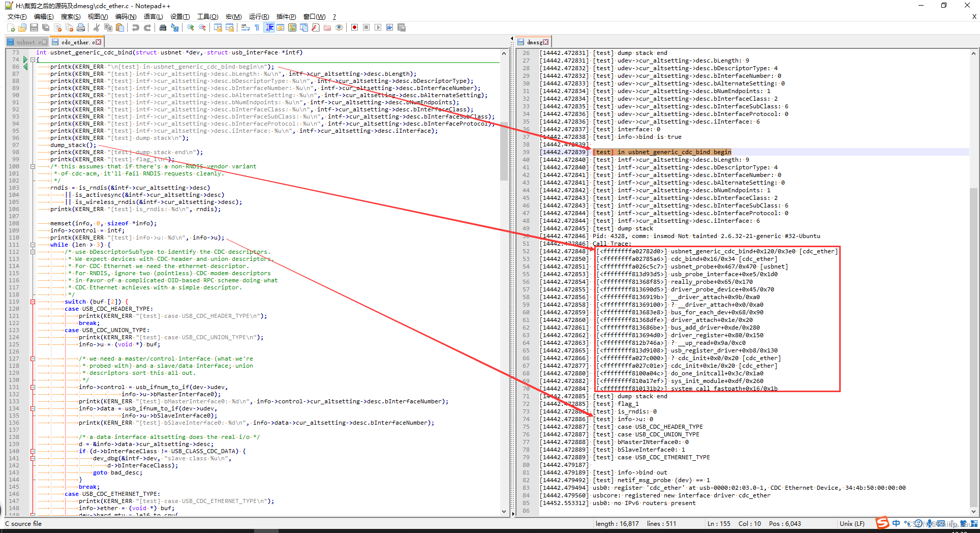Image resolution: width=980 pixels, height=533 pixels.
Task: Open Find using the binoculars icon
Action: [x=163, y=27]
